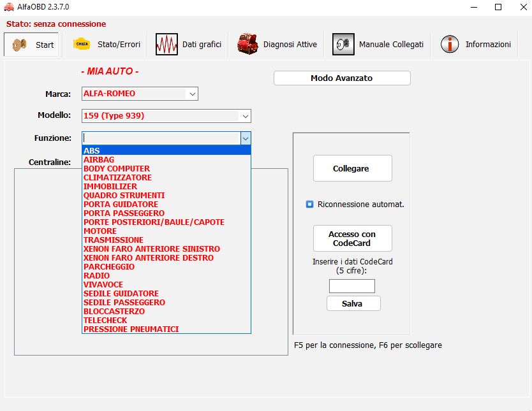Open the Informazioni tab
This screenshot has width=532, height=411.
coord(476,45)
